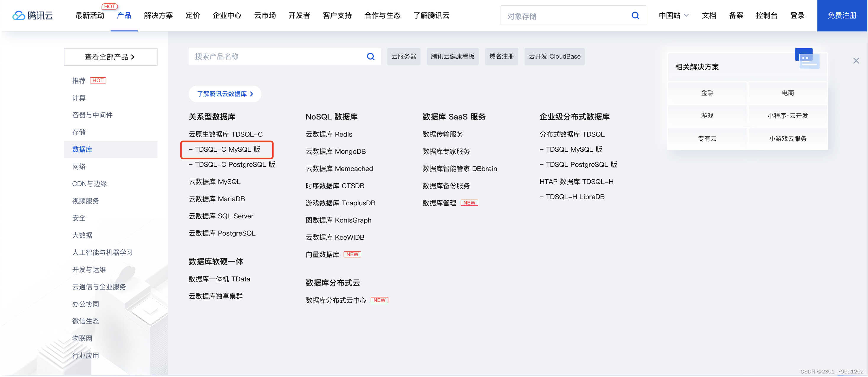868x377 pixels.
Task: Open the 客户支持 menu item
Action: point(337,15)
